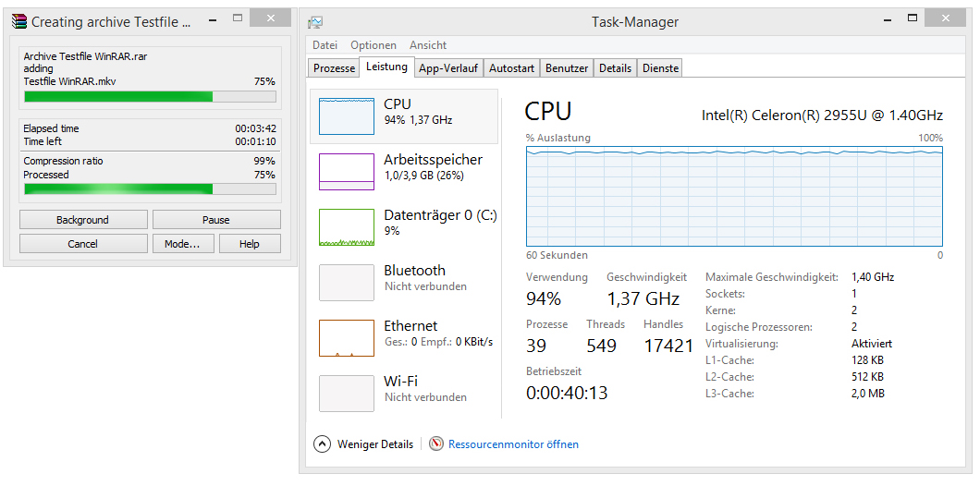The height and width of the screenshot is (486, 980).
Task: Click the 94% Verwendung value
Action: pos(544,298)
